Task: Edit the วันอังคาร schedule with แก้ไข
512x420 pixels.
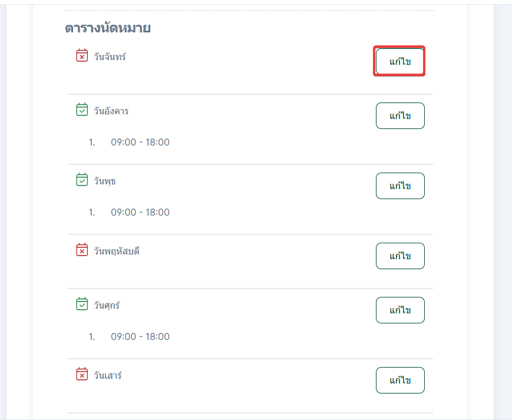Action: pos(400,115)
